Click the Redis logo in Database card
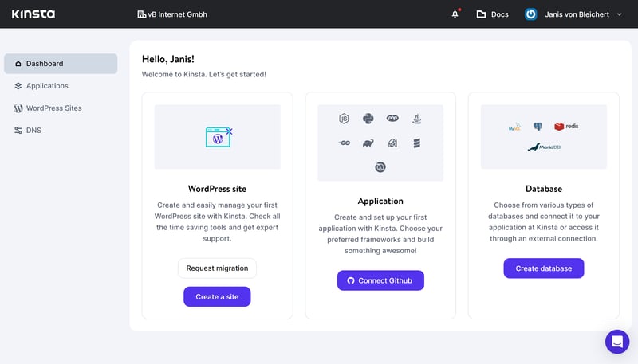The image size is (638, 364). tap(566, 127)
